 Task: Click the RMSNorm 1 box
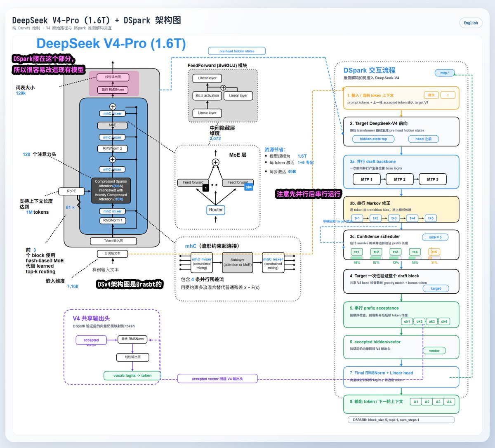pos(113,220)
